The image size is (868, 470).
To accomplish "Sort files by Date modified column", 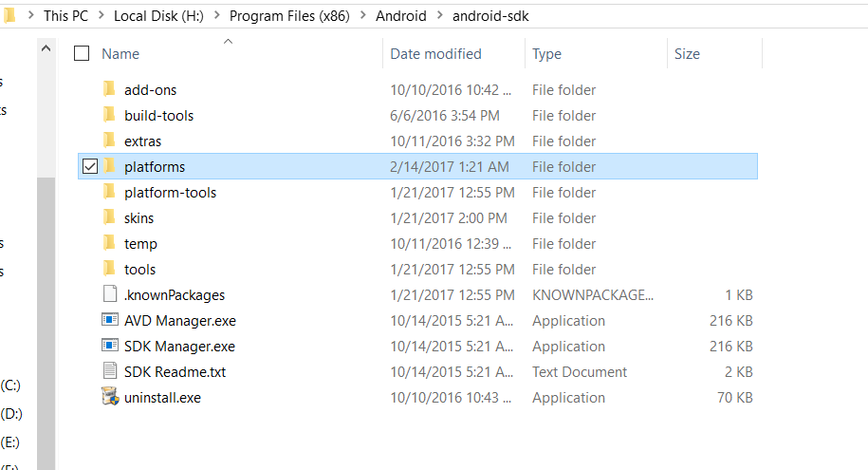I will point(435,54).
